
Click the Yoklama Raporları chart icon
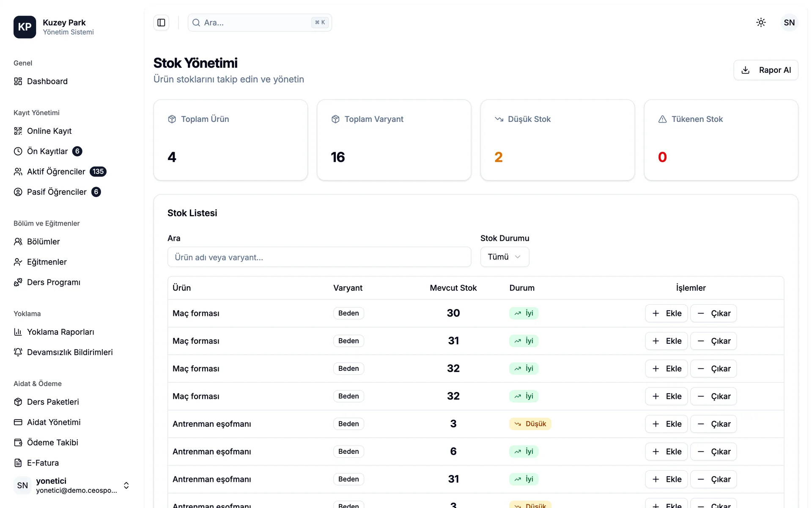18,332
